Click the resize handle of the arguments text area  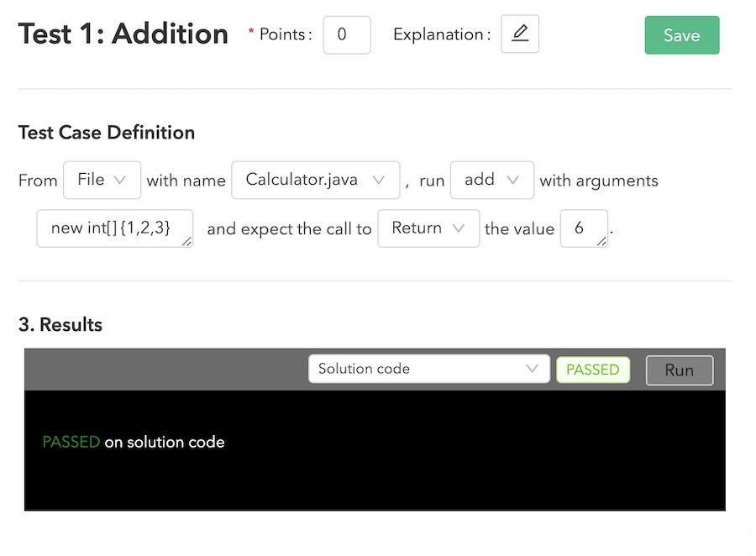click(x=186, y=242)
